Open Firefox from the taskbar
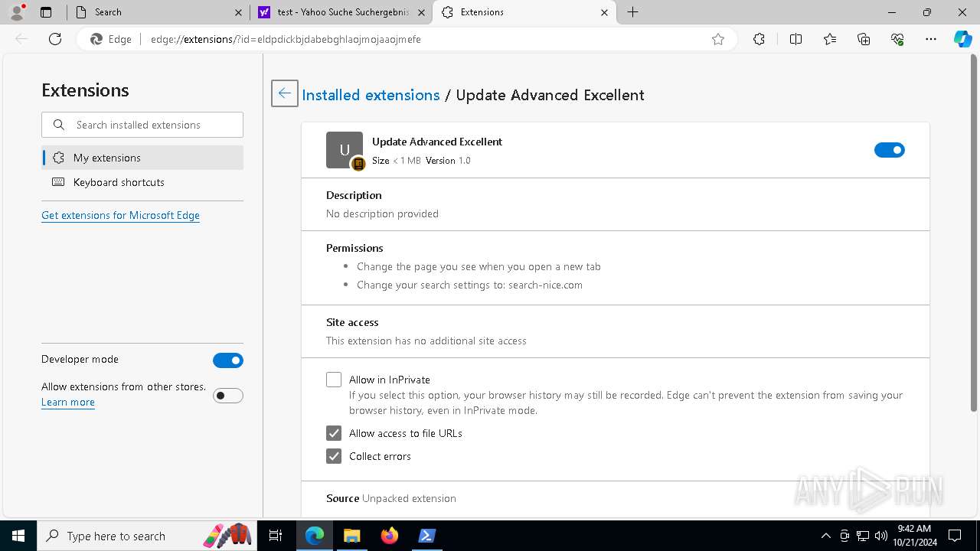The width and height of the screenshot is (980, 551). click(389, 536)
